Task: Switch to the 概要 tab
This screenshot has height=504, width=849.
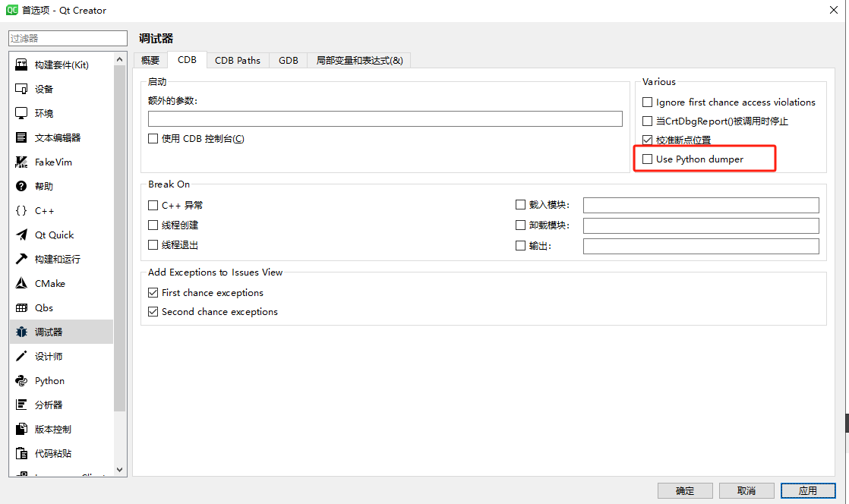Action: click(150, 60)
